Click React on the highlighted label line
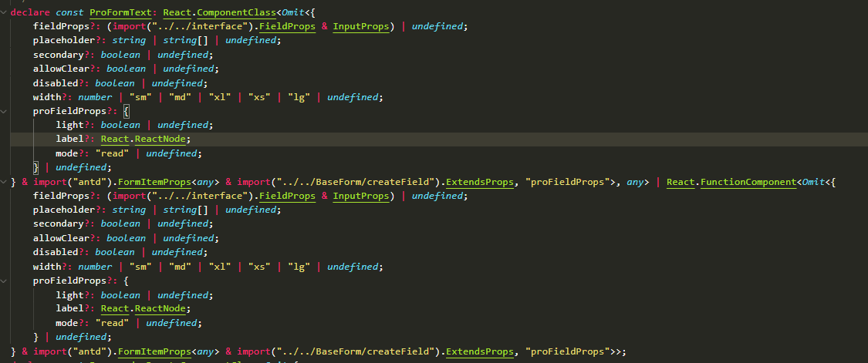The height and width of the screenshot is (363, 868). pyautogui.click(x=115, y=139)
